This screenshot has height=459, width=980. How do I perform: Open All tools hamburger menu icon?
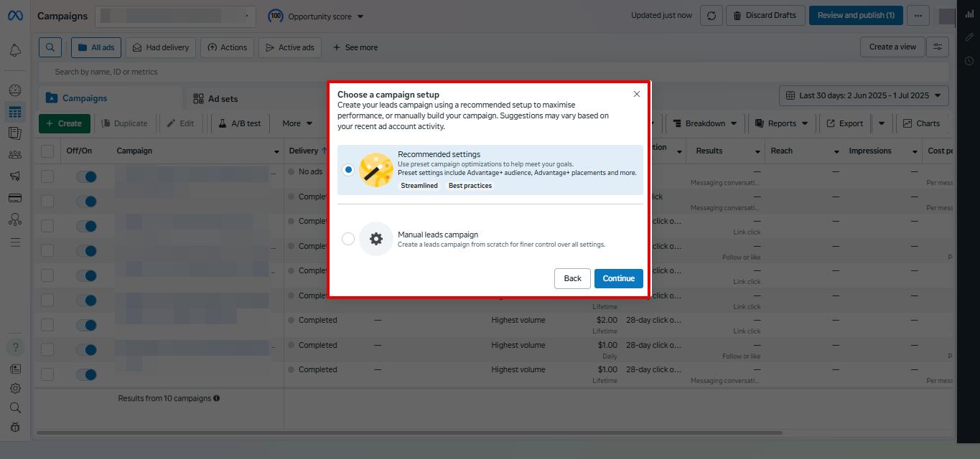[x=15, y=242]
